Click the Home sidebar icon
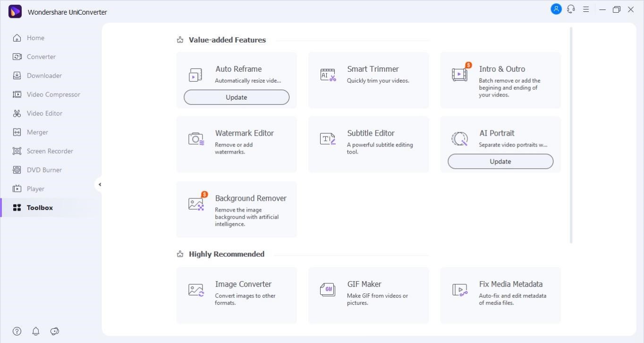The image size is (644, 343). tap(17, 38)
